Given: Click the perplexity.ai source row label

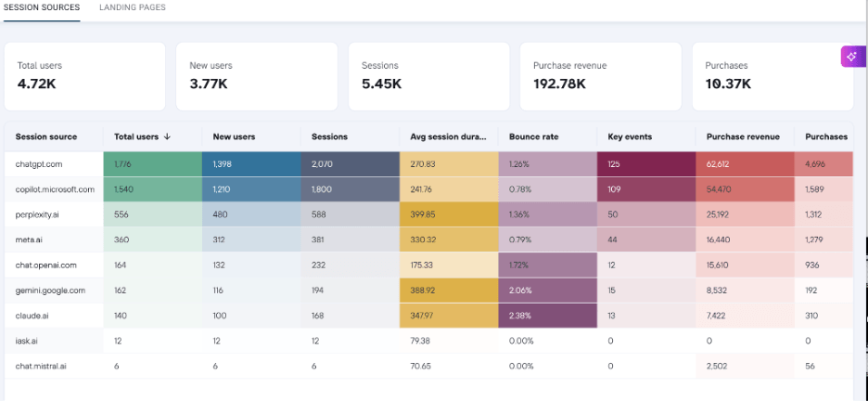Looking at the screenshot, I should (36, 214).
